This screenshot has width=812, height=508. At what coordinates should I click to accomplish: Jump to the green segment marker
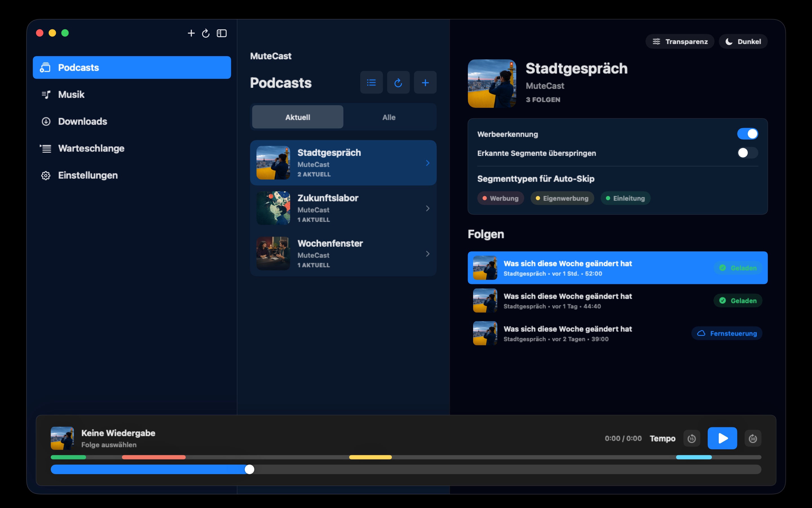tap(68, 457)
